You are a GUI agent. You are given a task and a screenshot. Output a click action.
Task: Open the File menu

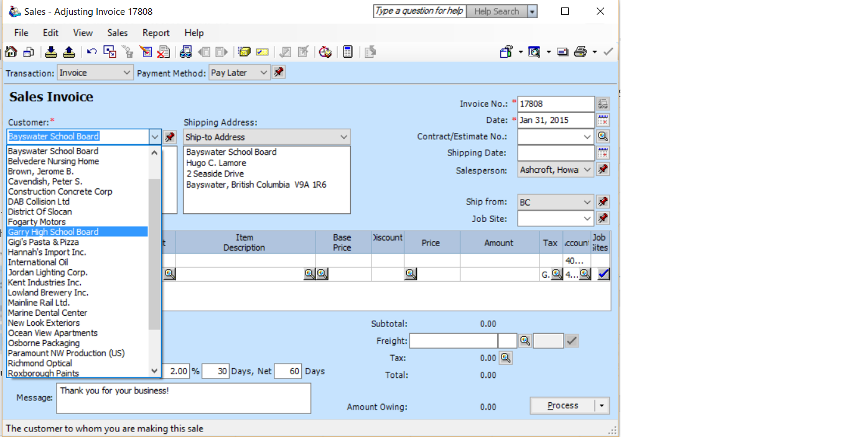click(21, 33)
